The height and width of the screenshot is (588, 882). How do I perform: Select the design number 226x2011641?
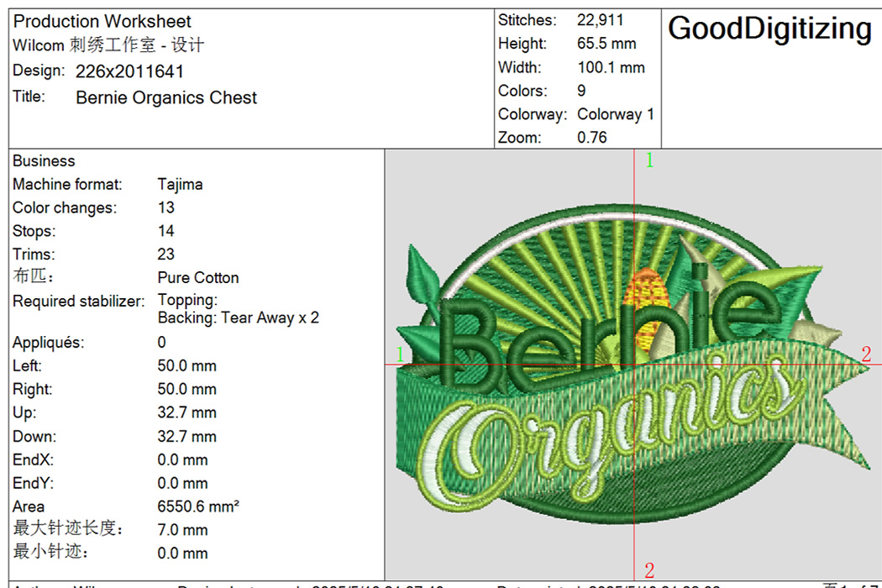pyautogui.click(x=129, y=71)
